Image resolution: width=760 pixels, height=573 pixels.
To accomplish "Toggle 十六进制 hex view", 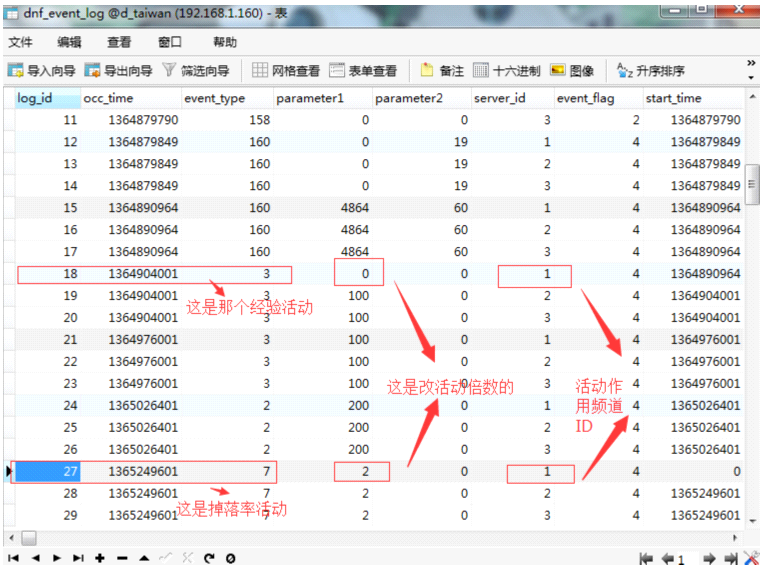I will [506, 71].
